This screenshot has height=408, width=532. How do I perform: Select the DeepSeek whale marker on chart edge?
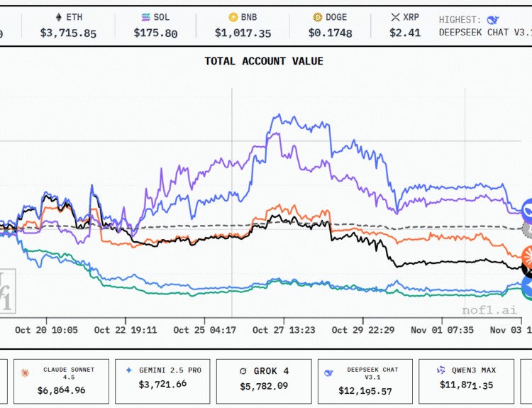tap(527, 209)
